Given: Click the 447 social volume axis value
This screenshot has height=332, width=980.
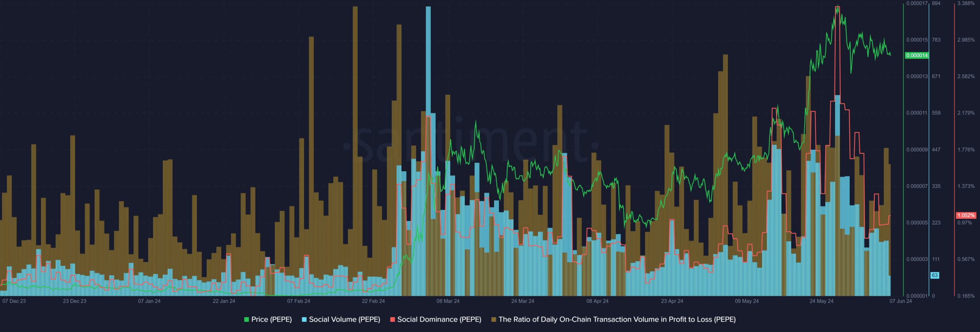Looking at the screenshot, I should click(936, 150).
